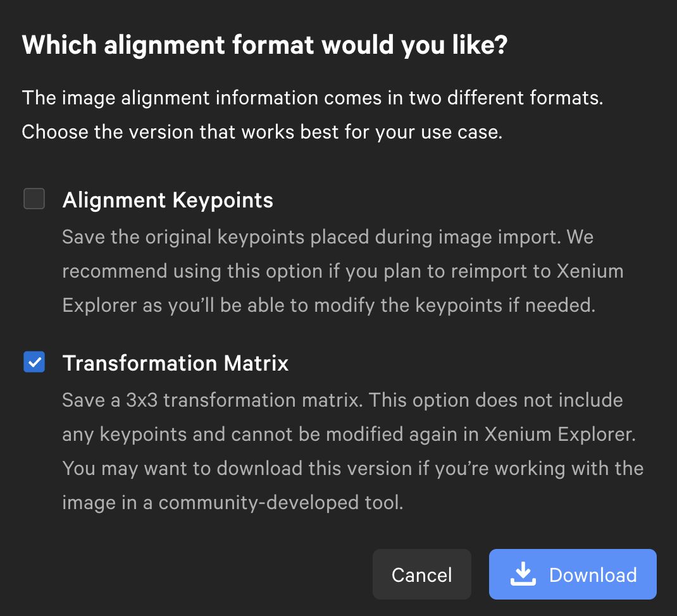
Task: Click the Alignment Keypoints label
Action: 168,200
